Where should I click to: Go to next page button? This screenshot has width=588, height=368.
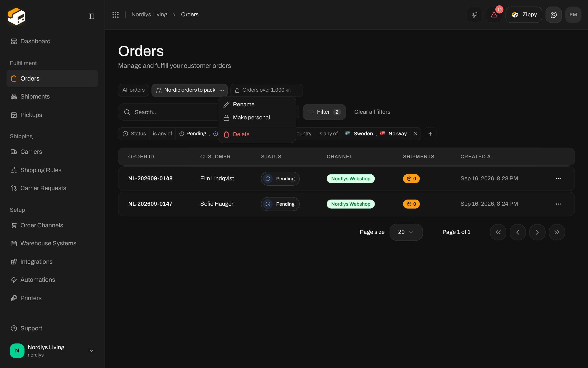(x=537, y=232)
